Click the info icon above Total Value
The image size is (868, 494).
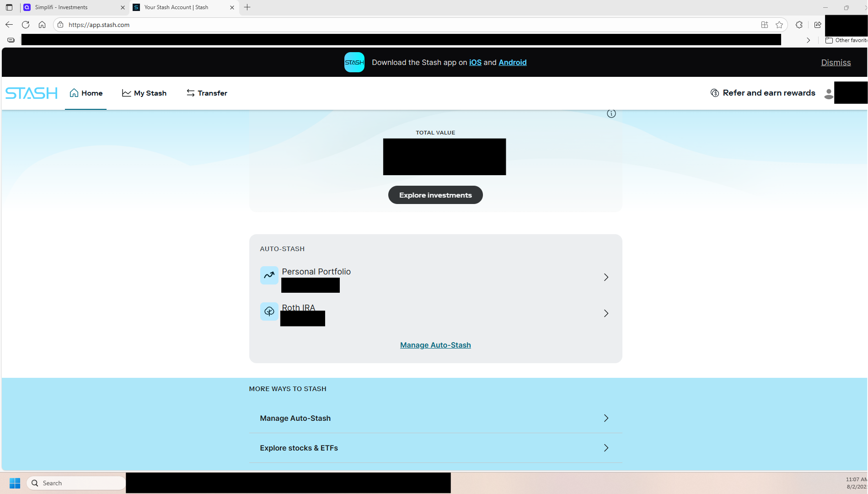[x=611, y=114]
